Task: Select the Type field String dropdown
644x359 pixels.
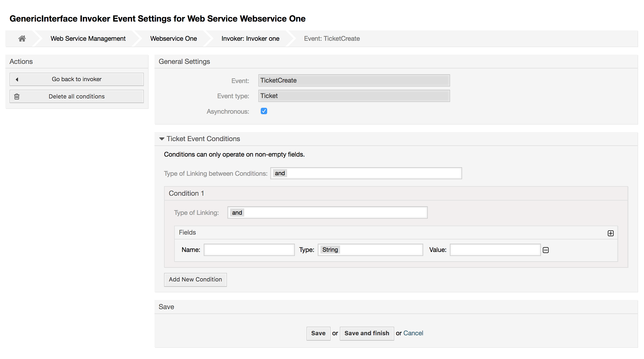Action: coord(370,249)
